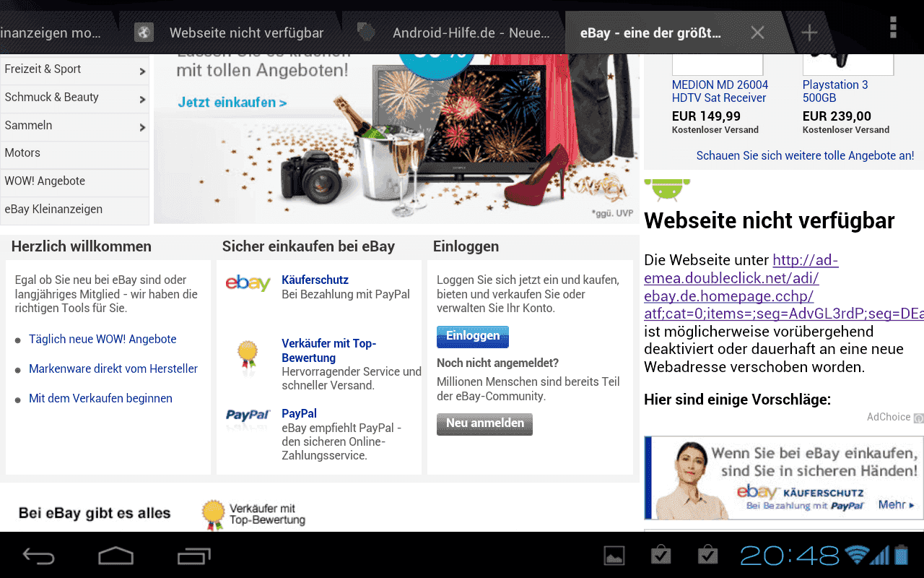Tap the battery status icon
The image size is (924, 578).
tap(901, 555)
